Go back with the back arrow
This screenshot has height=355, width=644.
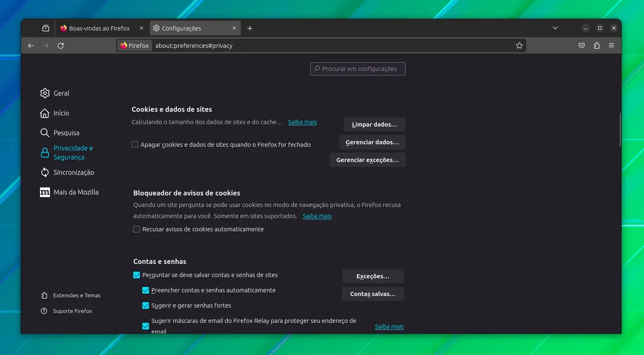click(x=31, y=46)
